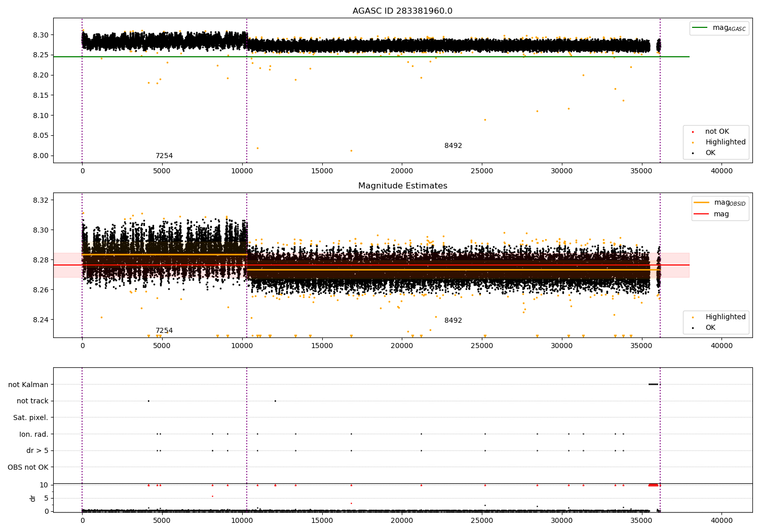This screenshot has height=532, width=760.
Task: Click the "8.32" y-axis tick
Action: [x=41, y=200]
